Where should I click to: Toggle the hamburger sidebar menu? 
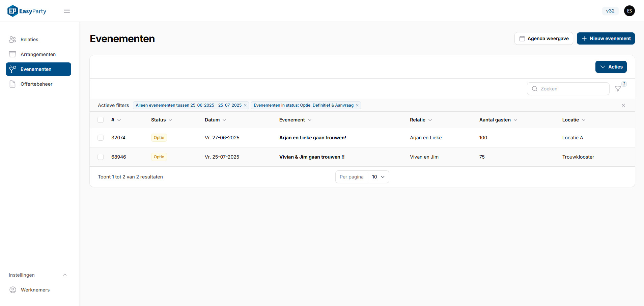pos(67,11)
